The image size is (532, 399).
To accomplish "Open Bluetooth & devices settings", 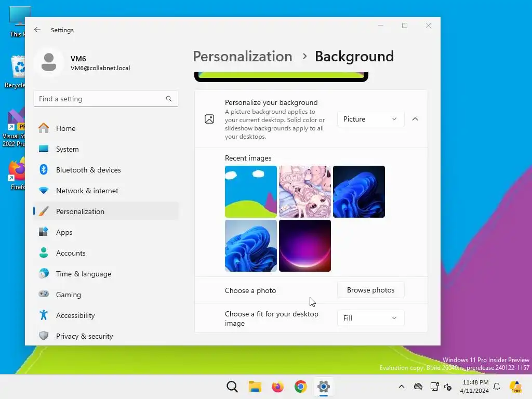I will click(x=105, y=170).
